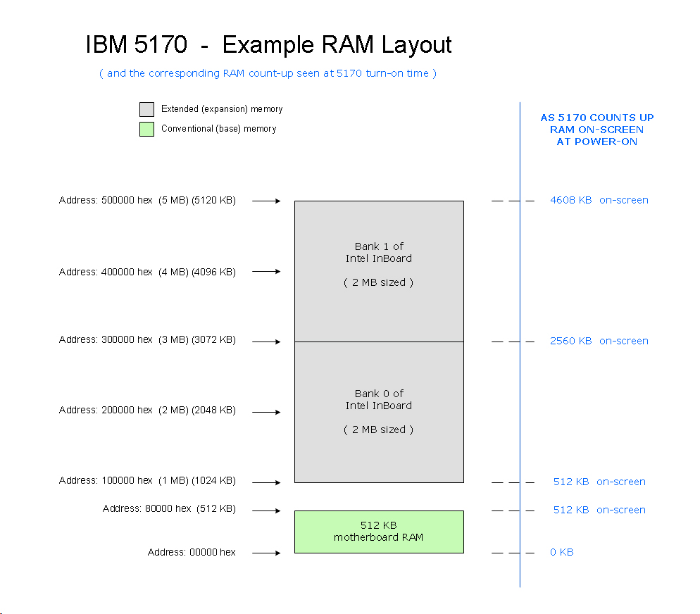
Task: Select the Bank 1 of Intel InBoard block
Action: pos(379,271)
